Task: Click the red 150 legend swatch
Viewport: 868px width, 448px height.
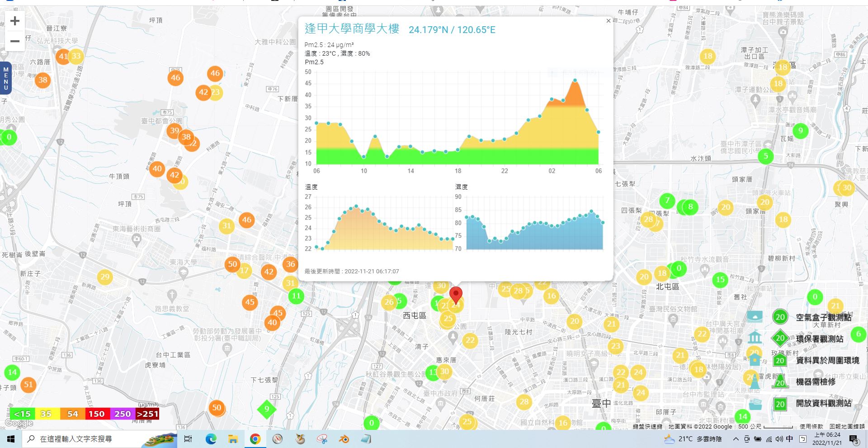Action: pyautogui.click(x=97, y=414)
